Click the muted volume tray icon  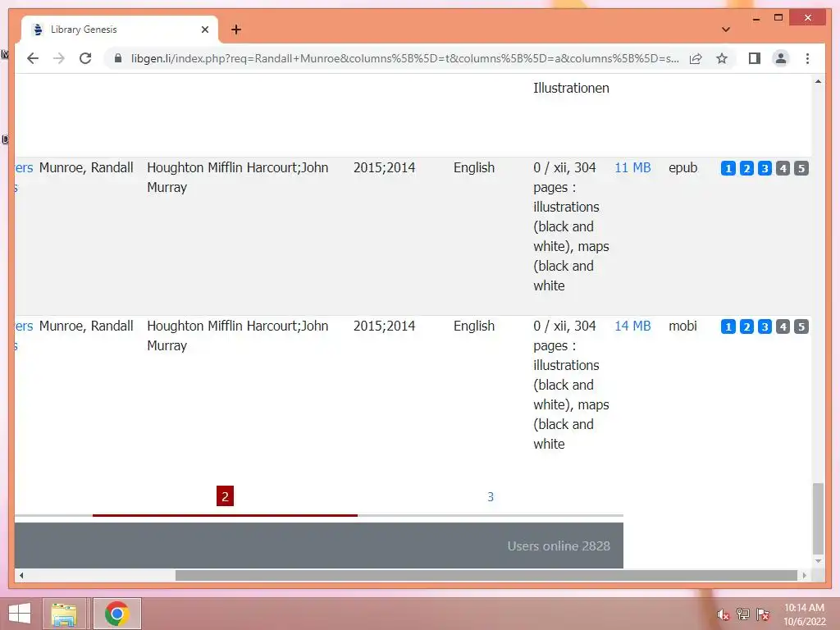(724, 614)
